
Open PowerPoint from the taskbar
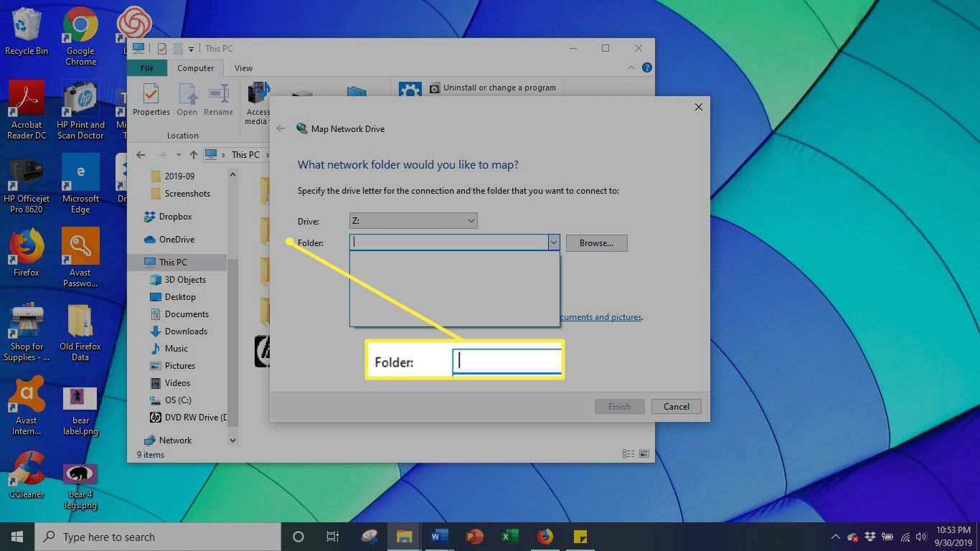(474, 537)
